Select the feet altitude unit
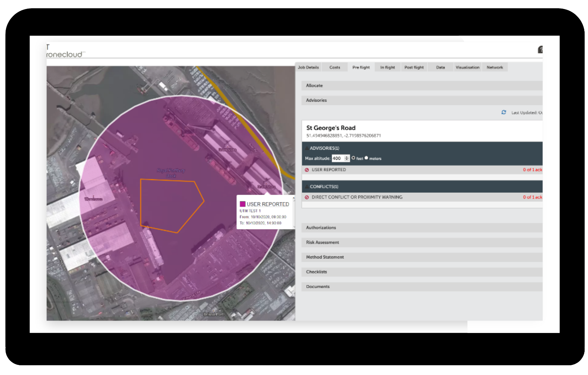The height and width of the screenshot is (375, 588). click(x=353, y=158)
